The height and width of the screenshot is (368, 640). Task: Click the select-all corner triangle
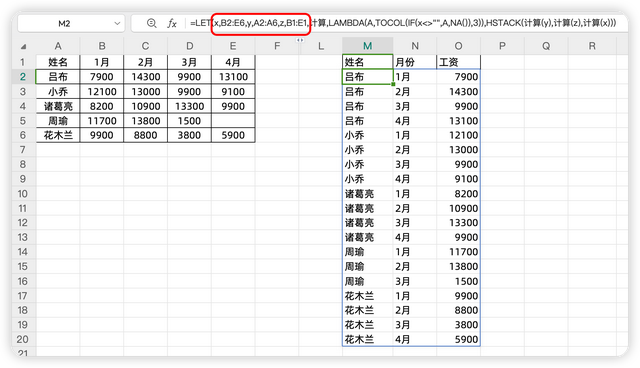(23, 46)
